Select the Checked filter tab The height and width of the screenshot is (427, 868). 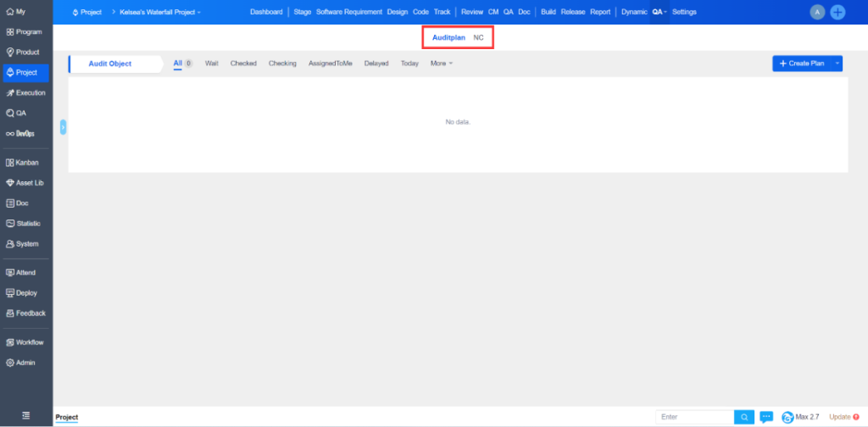pos(243,64)
